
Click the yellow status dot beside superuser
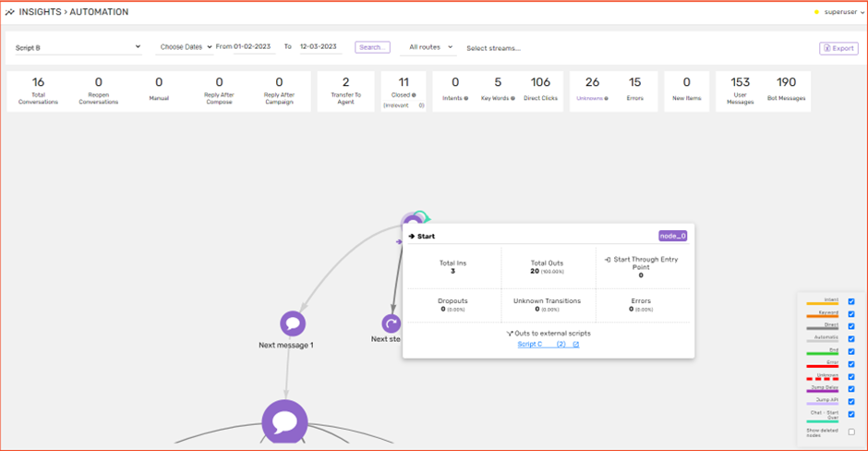click(816, 12)
